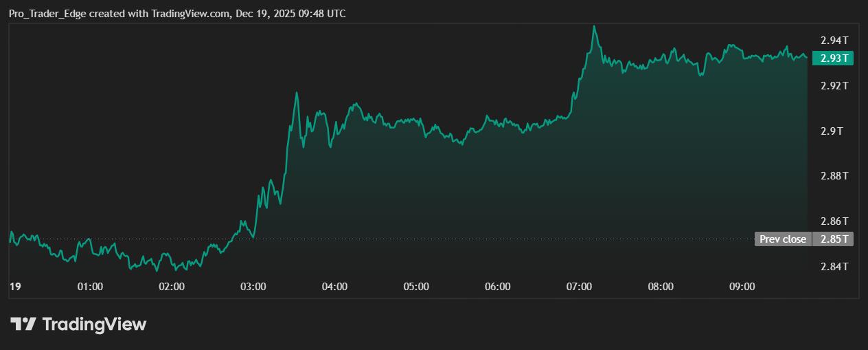The image size is (868, 350).
Task: Click the 05:00 time axis label
Action: [x=416, y=287]
